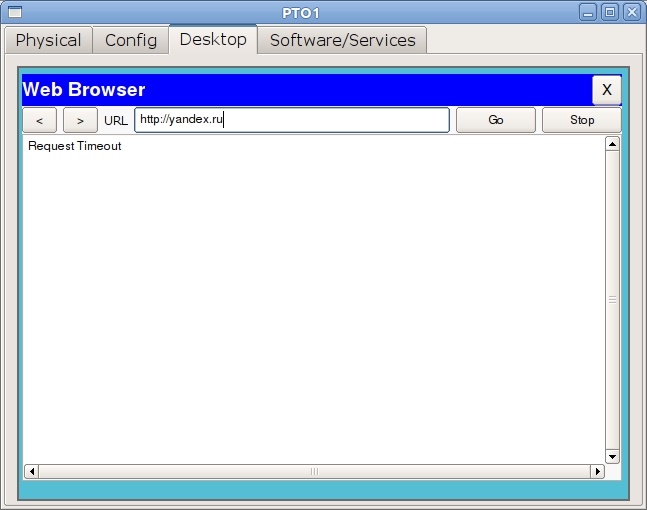Screen dimensions: 647x510
Task: Close the PTO1 window
Action: click(631, 12)
